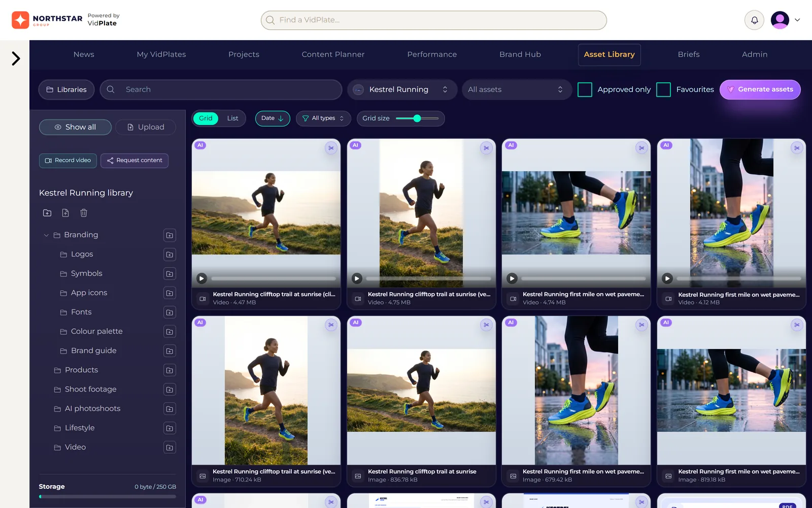Screen dimensions: 812x508
Task: Switch to the Grid view
Action: (206, 118)
